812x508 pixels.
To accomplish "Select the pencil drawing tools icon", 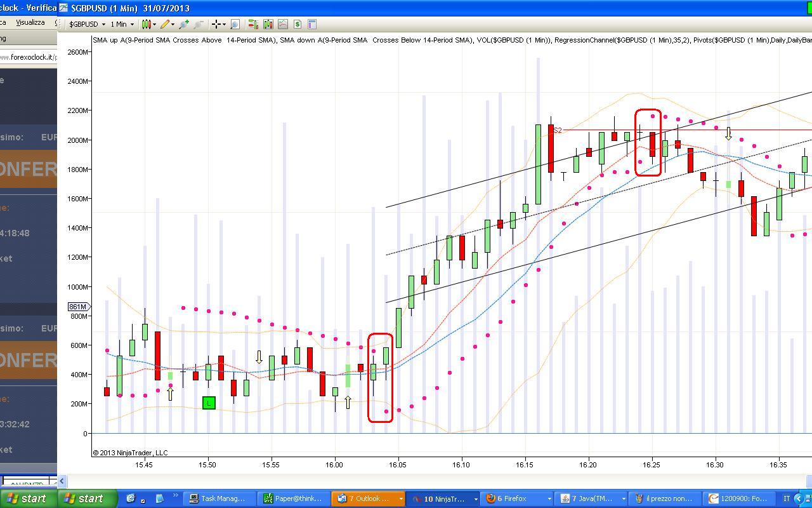I will (166, 24).
